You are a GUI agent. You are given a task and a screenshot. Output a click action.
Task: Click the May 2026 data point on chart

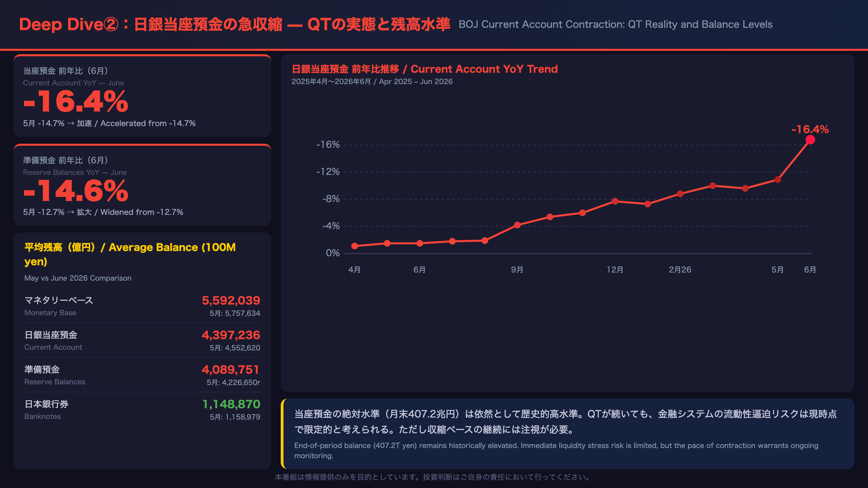tap(777, 180)
